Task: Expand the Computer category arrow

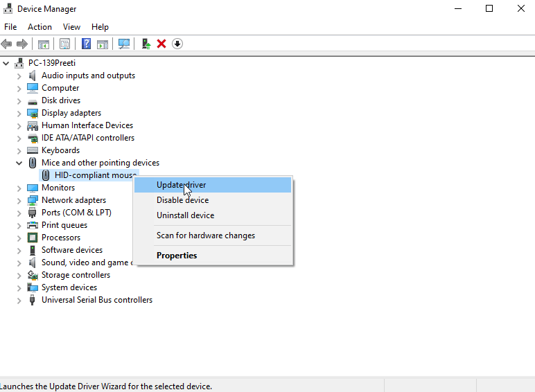Action: coord(19,89)
